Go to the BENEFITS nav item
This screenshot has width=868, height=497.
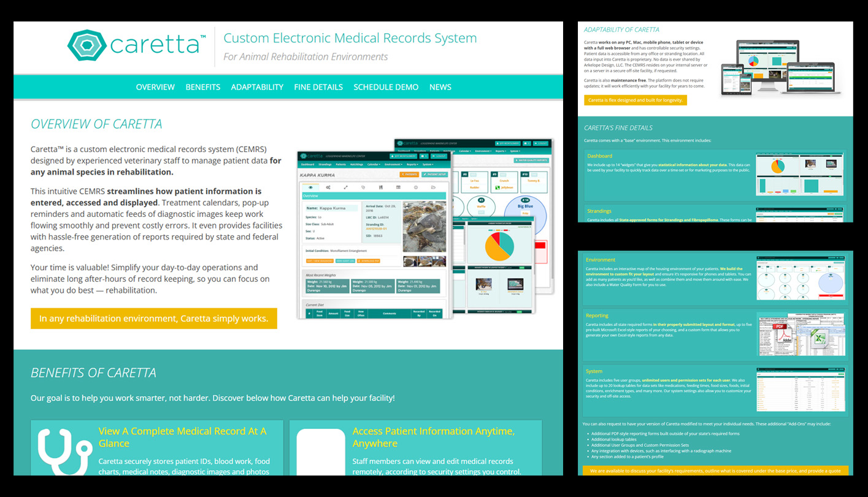coord(203,87)
